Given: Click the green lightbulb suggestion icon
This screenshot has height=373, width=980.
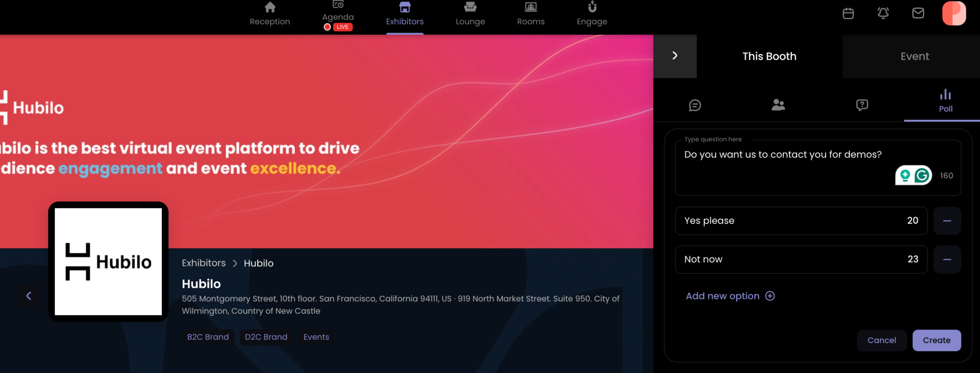Looking at the screenshot, I should [x=905, y=175].
